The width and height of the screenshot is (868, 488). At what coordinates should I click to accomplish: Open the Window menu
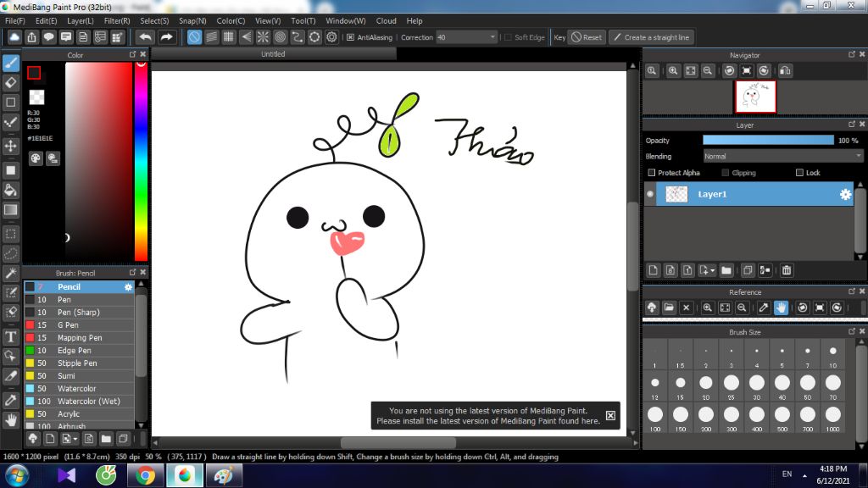[346, 21]
